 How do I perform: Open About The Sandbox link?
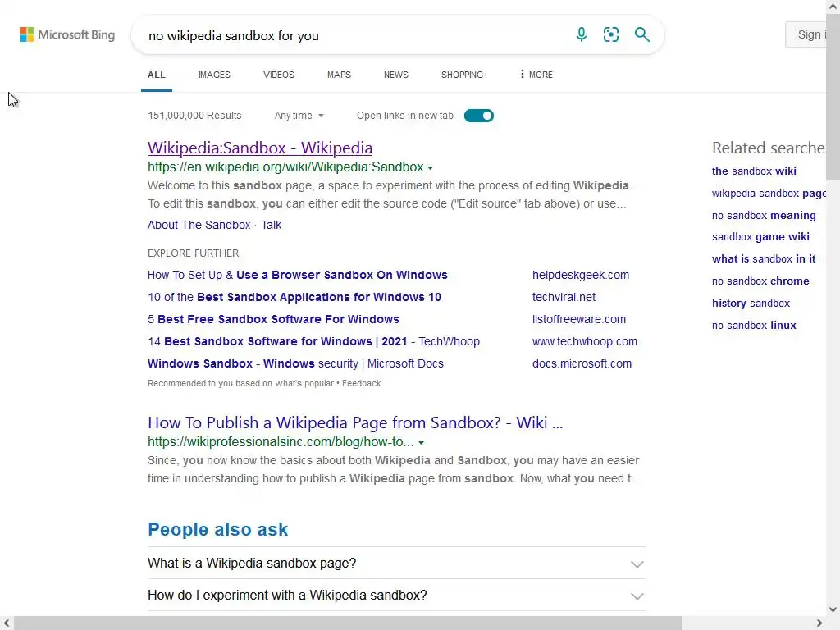pyautogui.click(x=199, y=225)
